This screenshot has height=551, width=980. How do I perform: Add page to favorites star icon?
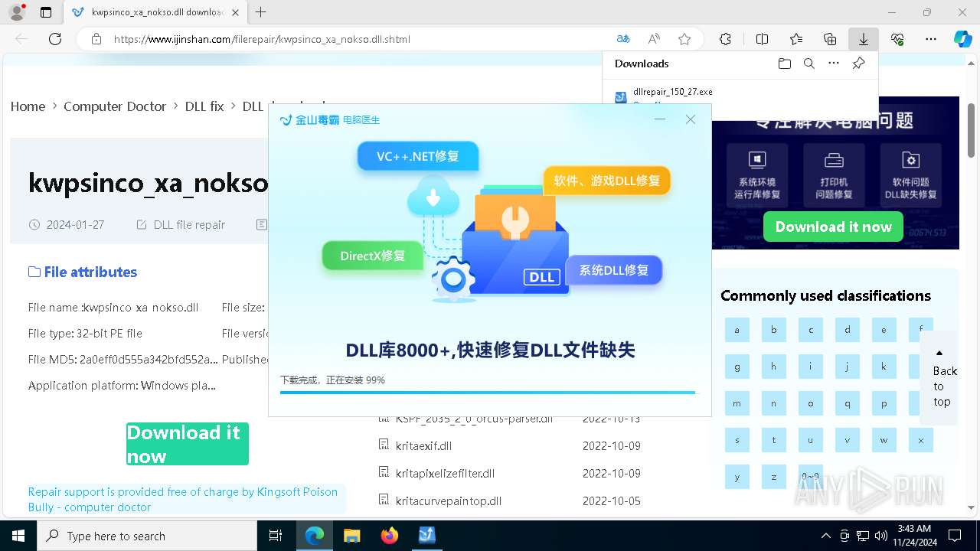(684, 39)
